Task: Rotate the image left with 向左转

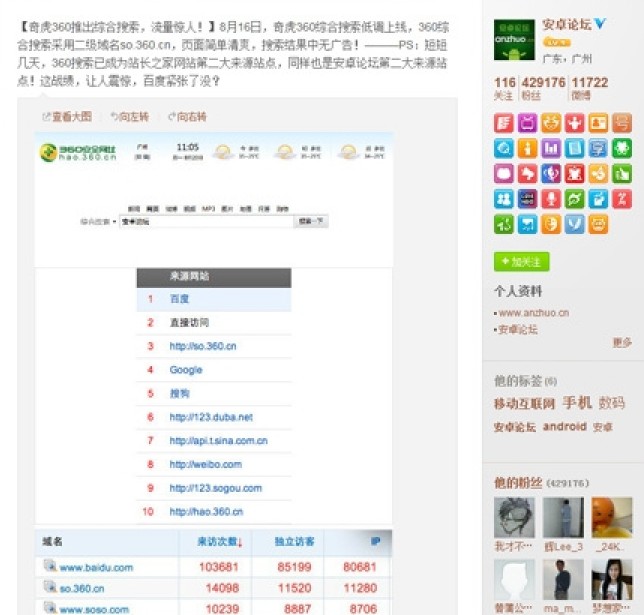Action: click(x=129, y=117)
